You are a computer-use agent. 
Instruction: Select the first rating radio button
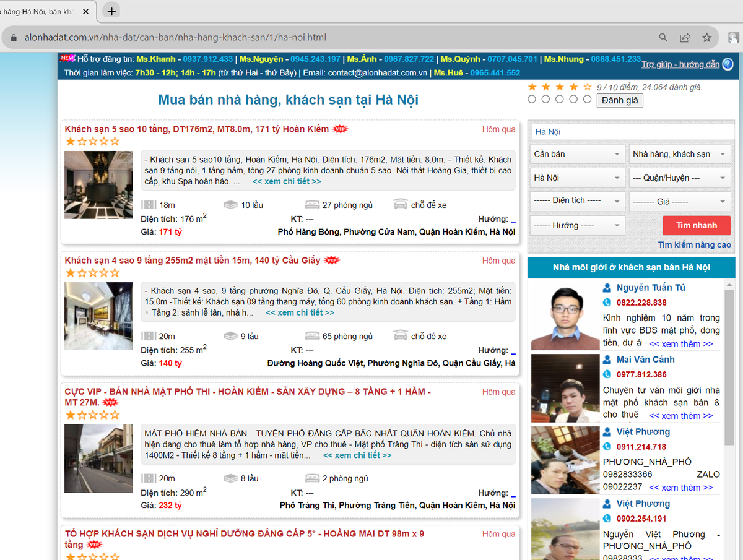532,99
